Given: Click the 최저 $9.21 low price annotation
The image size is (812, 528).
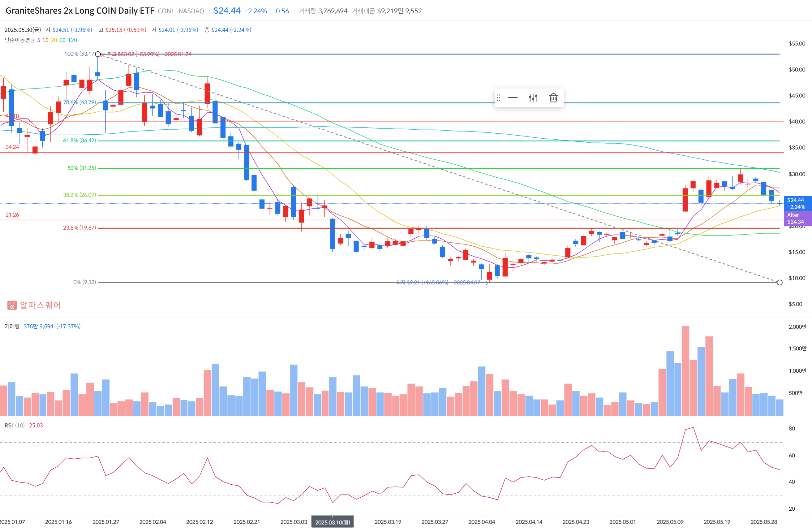Looking at the screenshot, I should point(438,282).
